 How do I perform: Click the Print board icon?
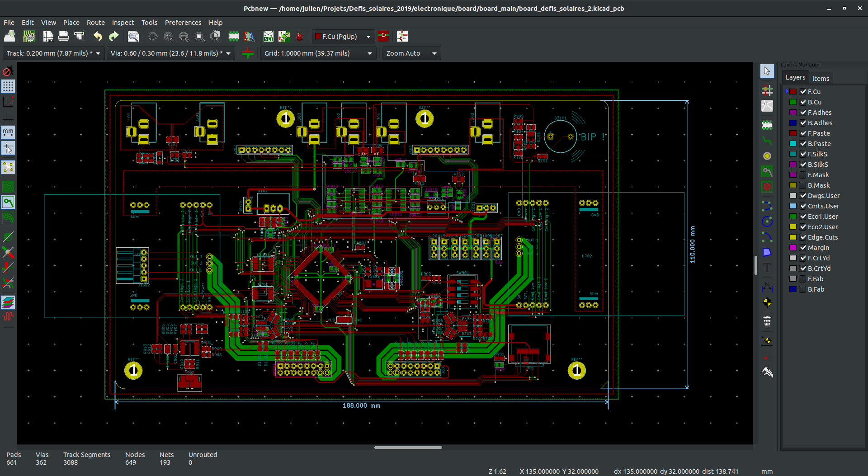[64, 36]
